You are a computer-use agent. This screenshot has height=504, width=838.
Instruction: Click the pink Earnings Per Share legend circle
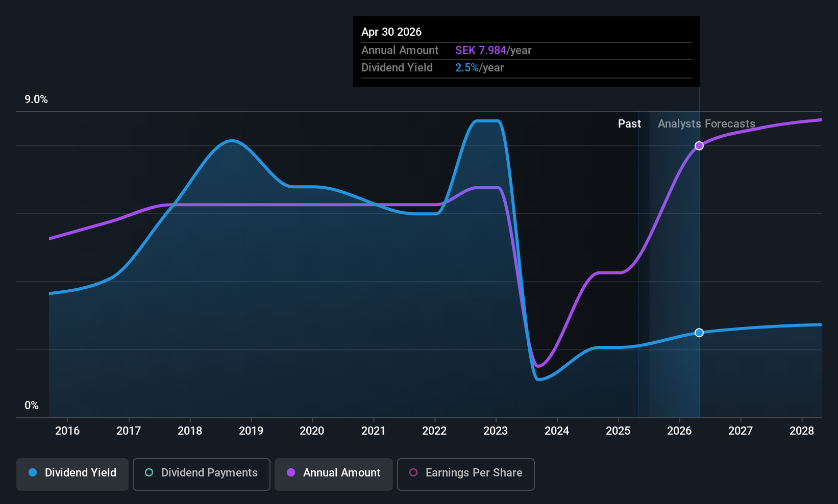tap(413, 472)
